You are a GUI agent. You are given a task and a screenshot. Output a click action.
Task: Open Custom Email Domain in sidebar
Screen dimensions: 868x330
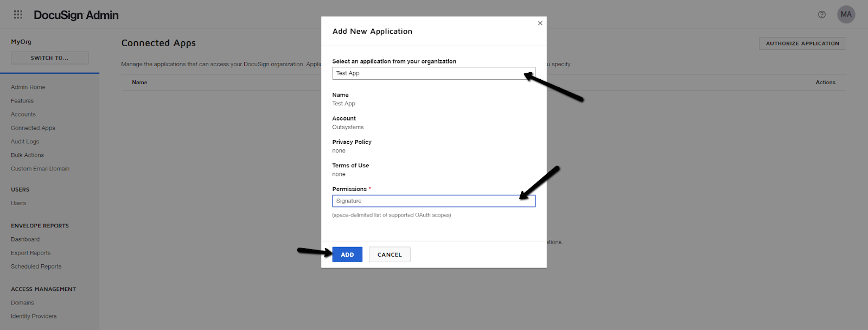tap(40, 169)
